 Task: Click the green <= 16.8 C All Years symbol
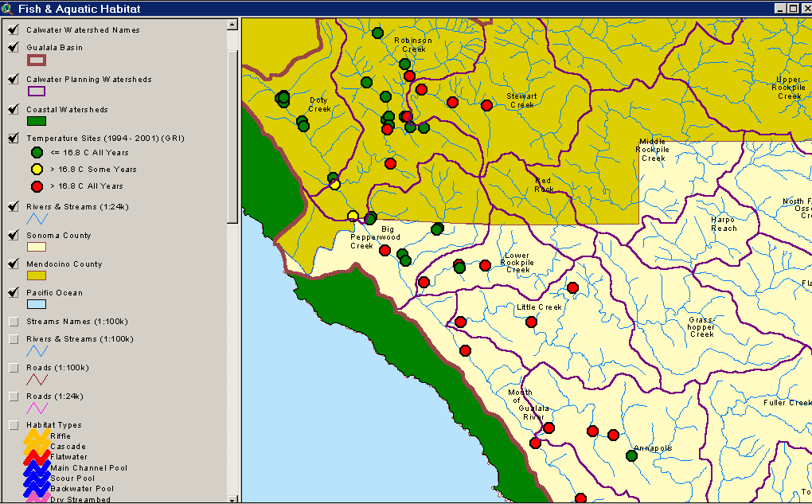pos(37,152)
